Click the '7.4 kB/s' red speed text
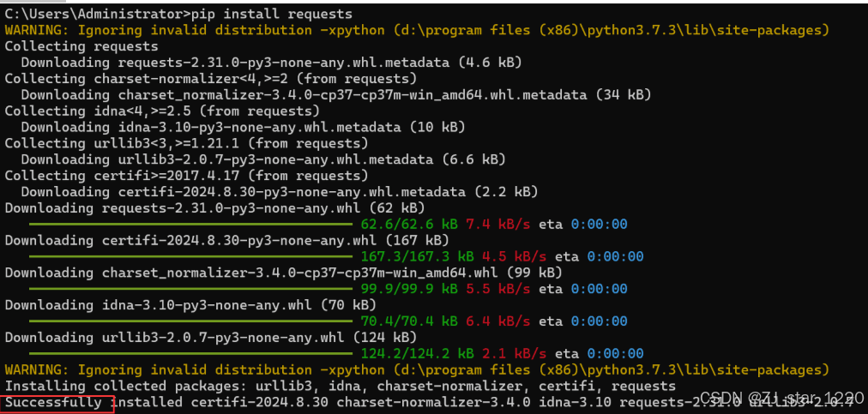 pyautogui.click(x=498, y=225)
